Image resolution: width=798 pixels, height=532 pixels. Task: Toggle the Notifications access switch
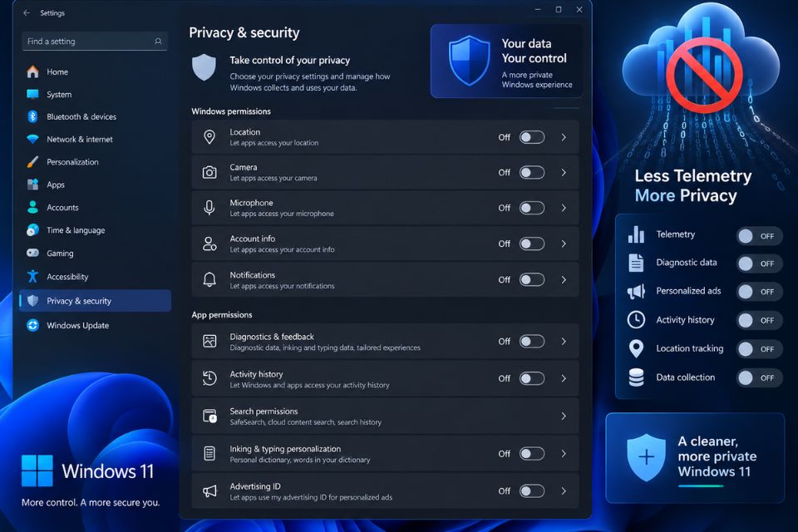(x=532, y=279)
